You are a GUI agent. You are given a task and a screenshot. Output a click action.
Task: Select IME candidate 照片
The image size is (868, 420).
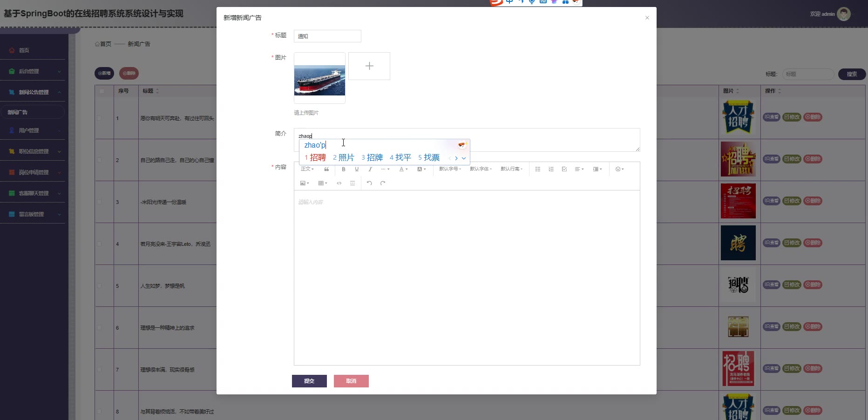[344, 157]
